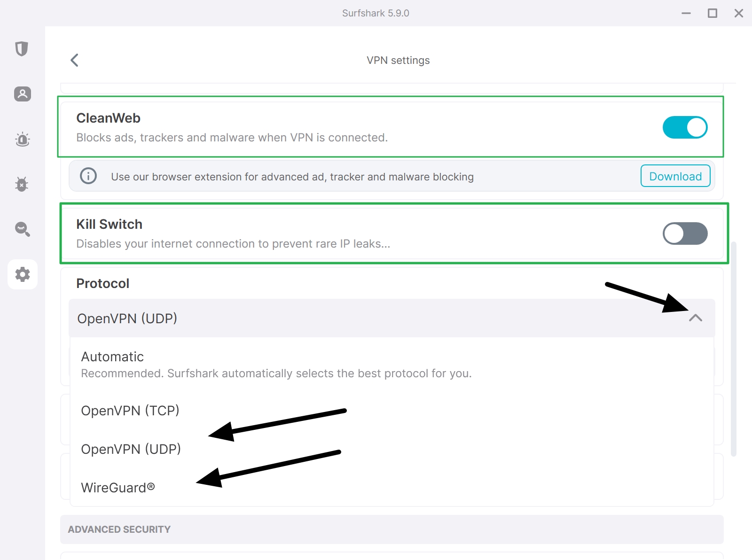
Task: Click the back arrow on VPN settings
Action: (74, 60)
